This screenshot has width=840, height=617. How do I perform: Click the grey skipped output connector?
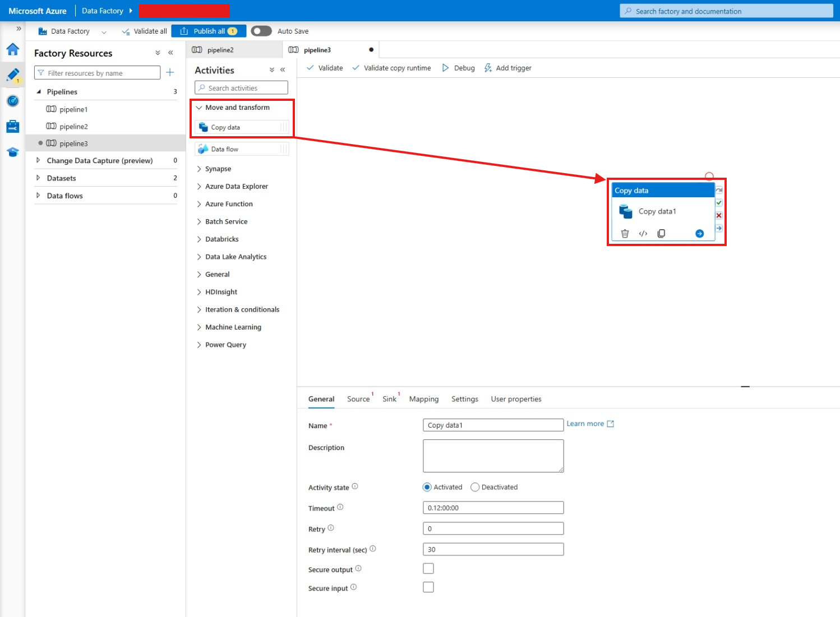pyautogui.click(x=719, y=191)
